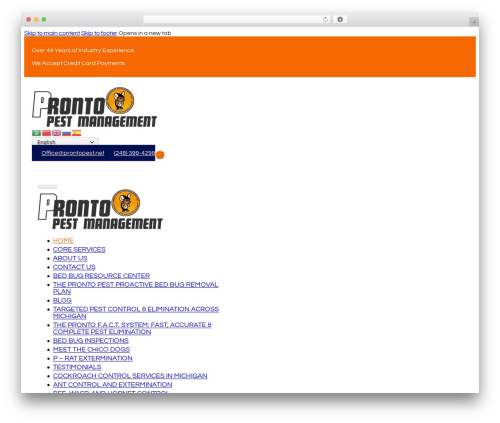Open the ABOUT US menu item
Image resolution: width=500 pixels, height=423 pixels.
point(70,258)
